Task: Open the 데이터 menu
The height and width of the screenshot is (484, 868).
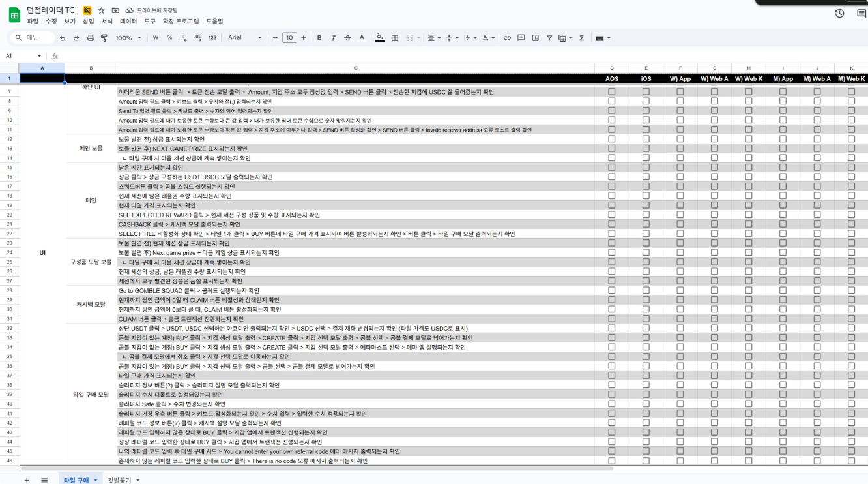Action: (128, 21)
